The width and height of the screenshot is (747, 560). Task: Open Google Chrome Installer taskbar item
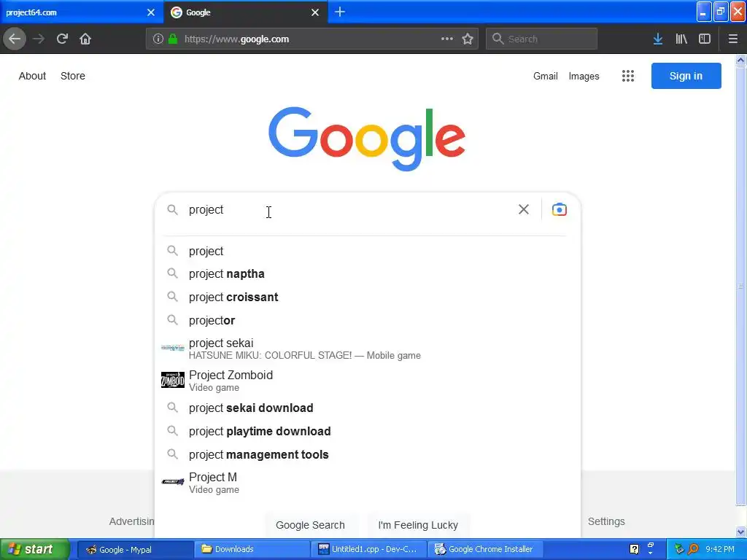pyautogui.click(x=485, y=549)
